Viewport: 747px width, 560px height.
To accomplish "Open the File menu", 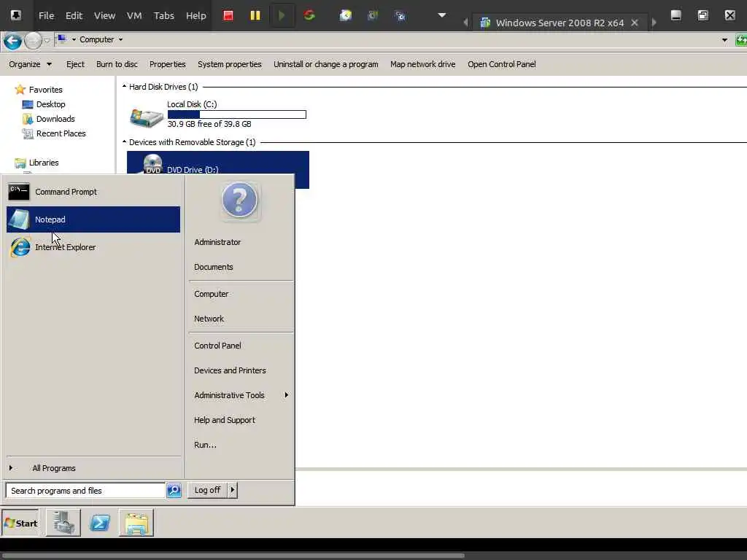I will pyautogui.click(x=46, y=16).
